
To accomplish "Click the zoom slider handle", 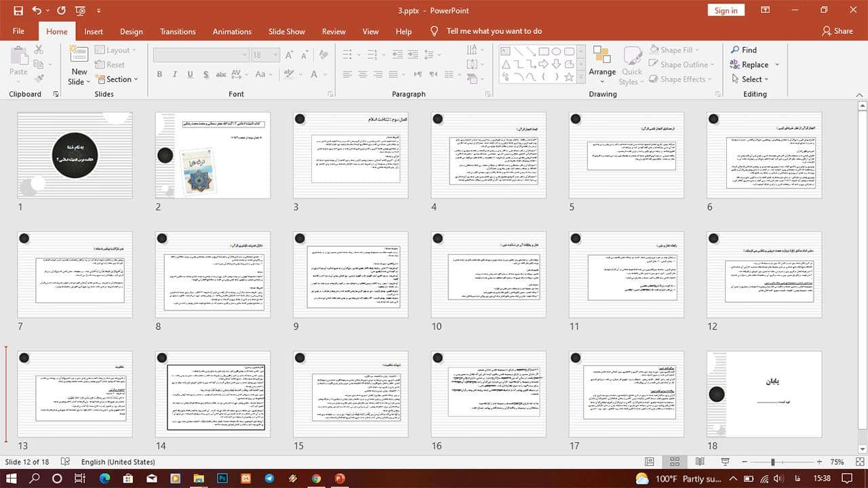I will (772, 462).
